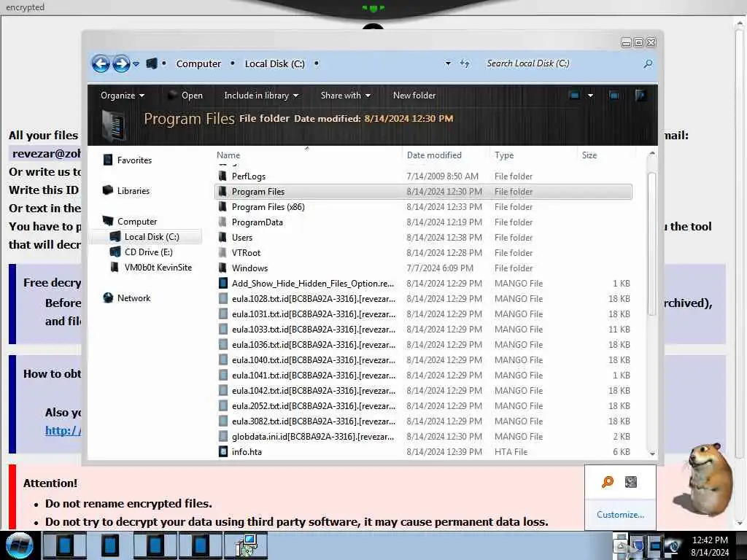The height and width of the screenshot is (560, 747).
Task: Open the installer icon on the taskbar
Action: pos(246,545)
